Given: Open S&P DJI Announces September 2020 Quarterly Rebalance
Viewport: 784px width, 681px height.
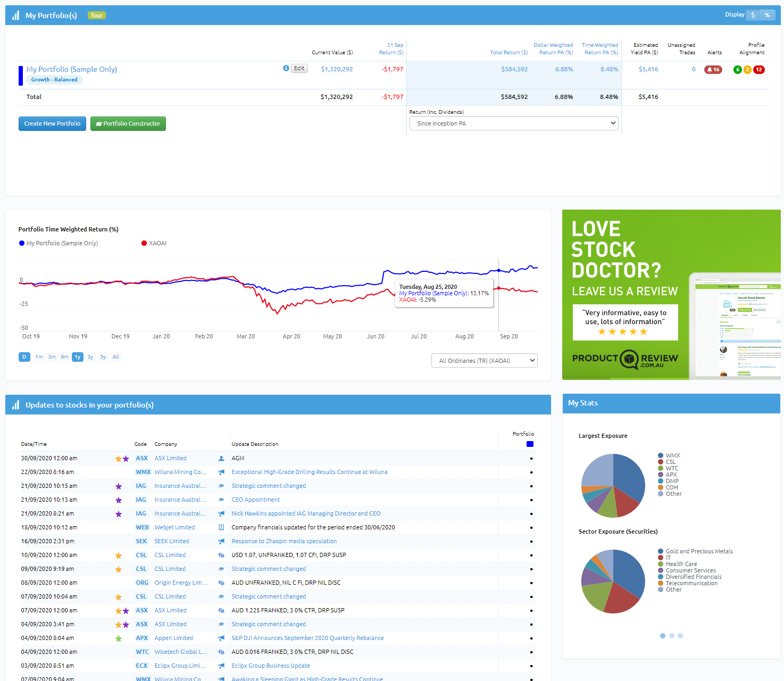Looking at the screenshot, I should click(x=307, y=638).
